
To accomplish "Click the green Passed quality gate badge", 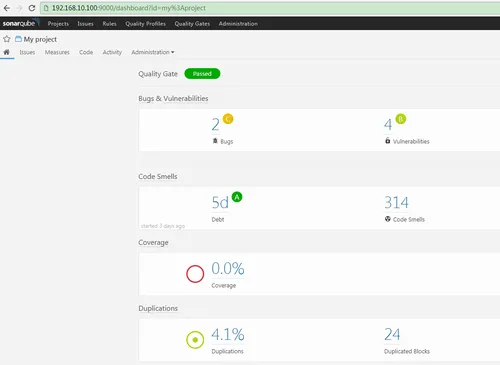I will [x=202, y=74].
